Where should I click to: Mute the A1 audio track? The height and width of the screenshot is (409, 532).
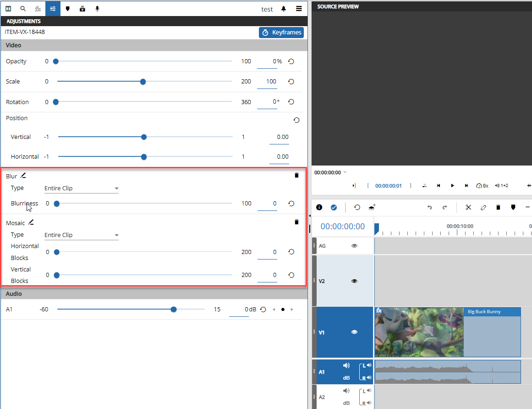(x=346, y=365)
